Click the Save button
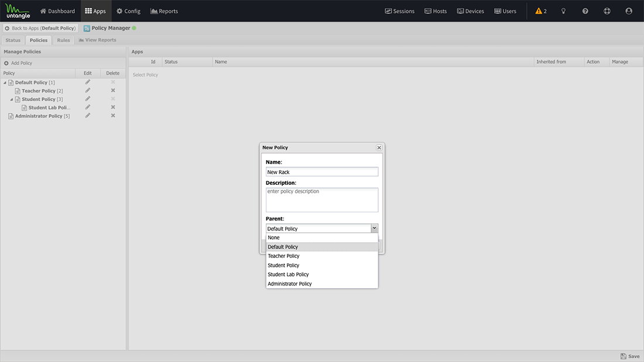 point(630,356)
